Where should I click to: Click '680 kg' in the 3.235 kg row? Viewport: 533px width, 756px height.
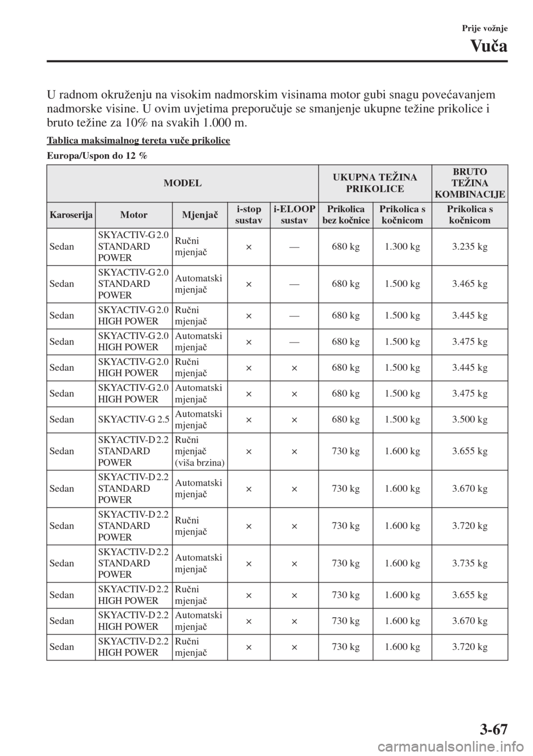click(345, 246)
